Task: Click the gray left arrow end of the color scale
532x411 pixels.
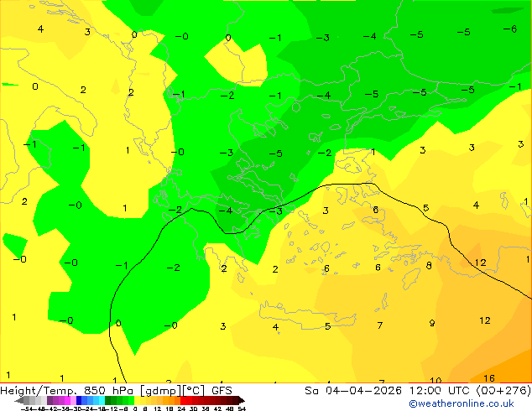Action: click(x=19, y=400)
